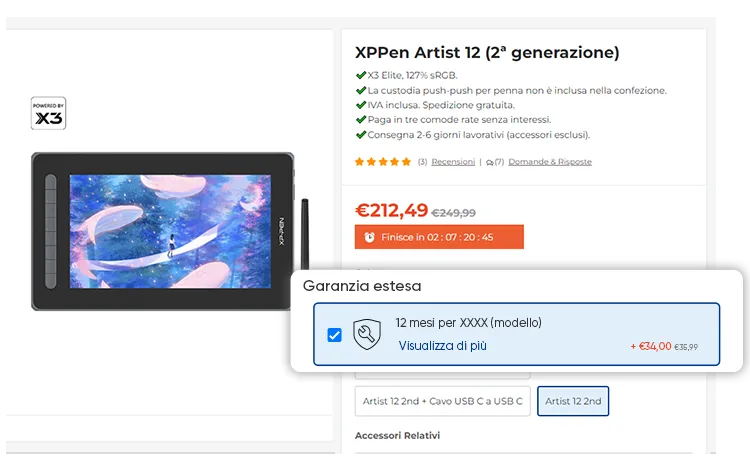Click the Accessori Relativi heading
The width and height of the screenshot is (750, 470).
(x=397, y=436)
